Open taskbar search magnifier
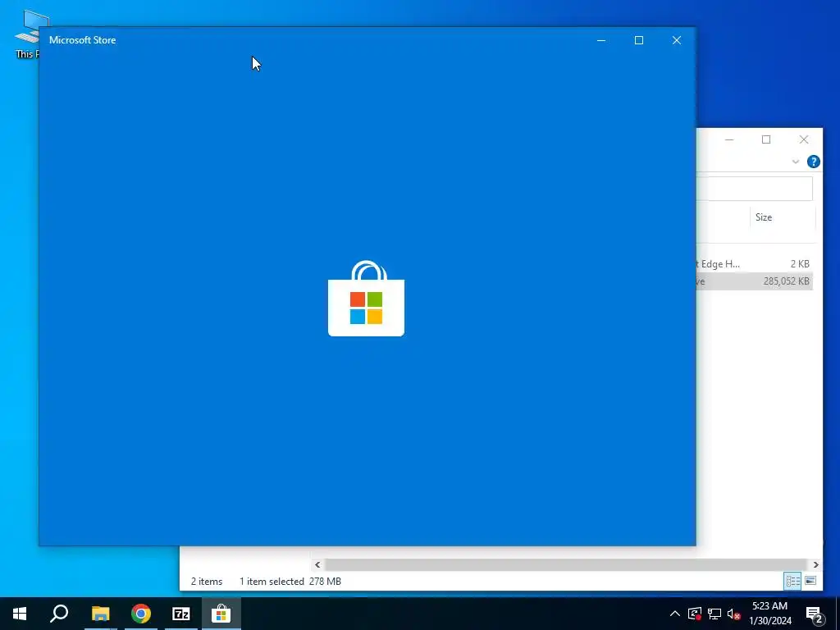 (59, 614)
